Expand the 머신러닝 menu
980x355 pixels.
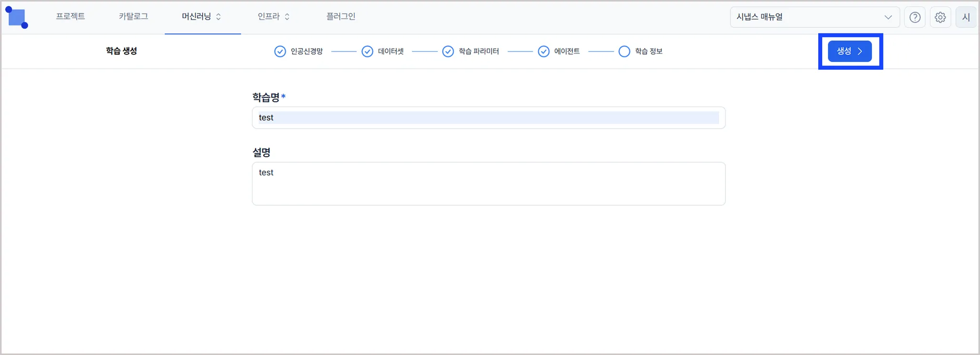(201, 17)
